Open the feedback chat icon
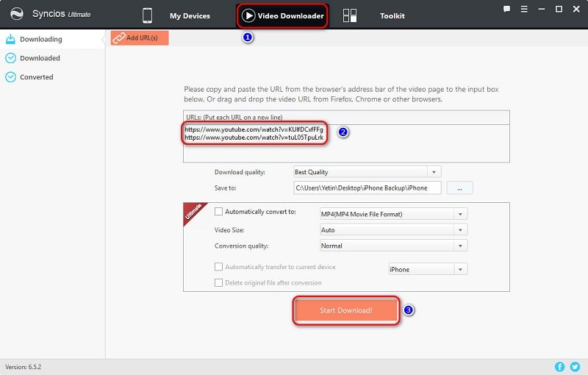 point(506,9)
